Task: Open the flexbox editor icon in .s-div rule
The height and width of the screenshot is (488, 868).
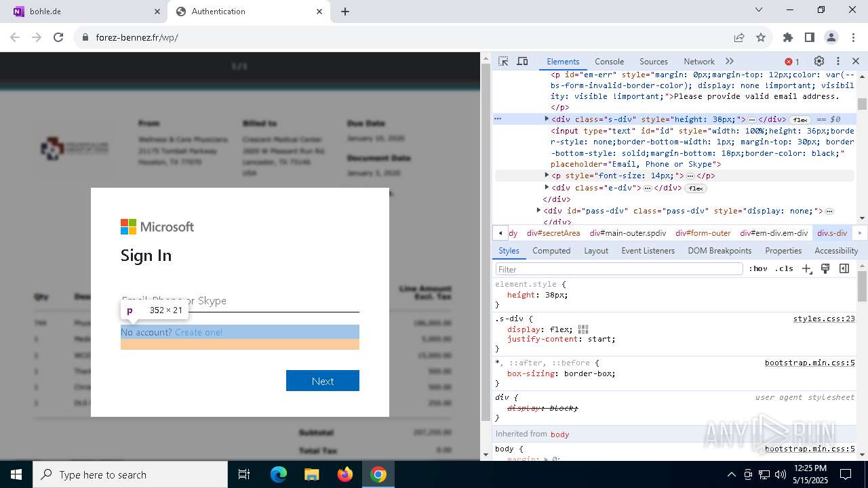Action: 583,329
